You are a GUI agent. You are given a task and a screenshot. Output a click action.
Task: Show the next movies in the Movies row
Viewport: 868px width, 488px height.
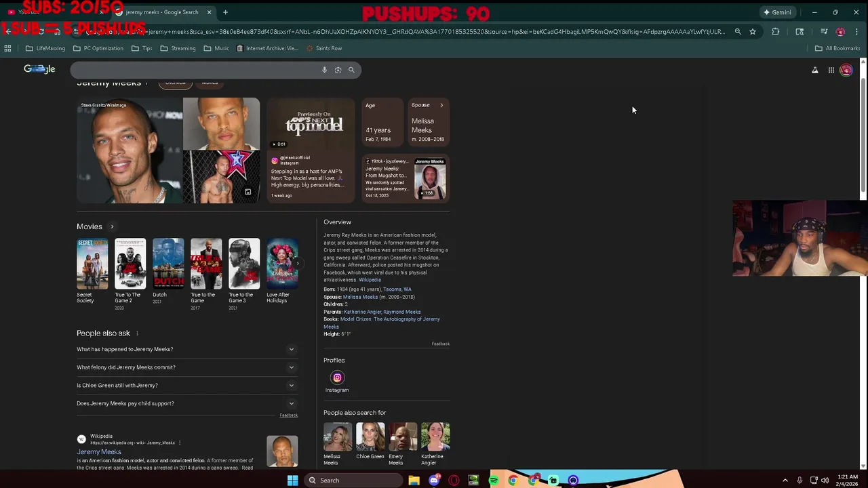(x=297, y=263)
